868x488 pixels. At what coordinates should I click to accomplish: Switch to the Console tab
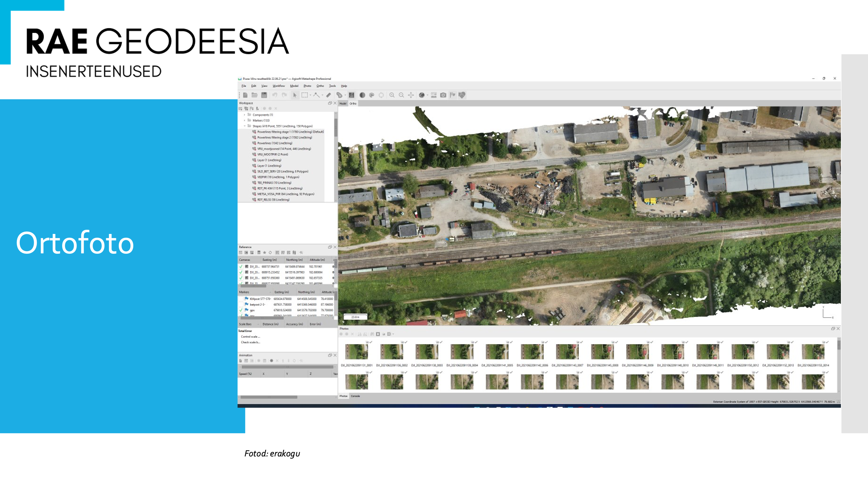click(x=355, y=396)
